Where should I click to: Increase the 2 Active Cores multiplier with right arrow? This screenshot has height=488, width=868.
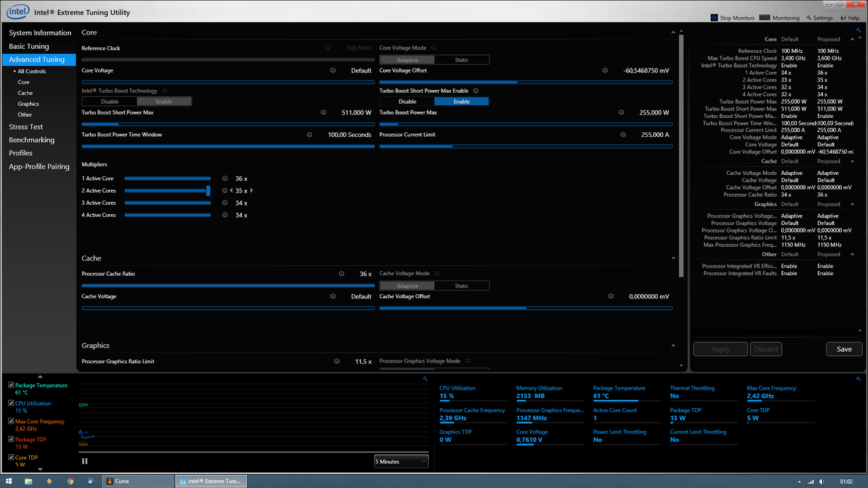coord(252,190)
